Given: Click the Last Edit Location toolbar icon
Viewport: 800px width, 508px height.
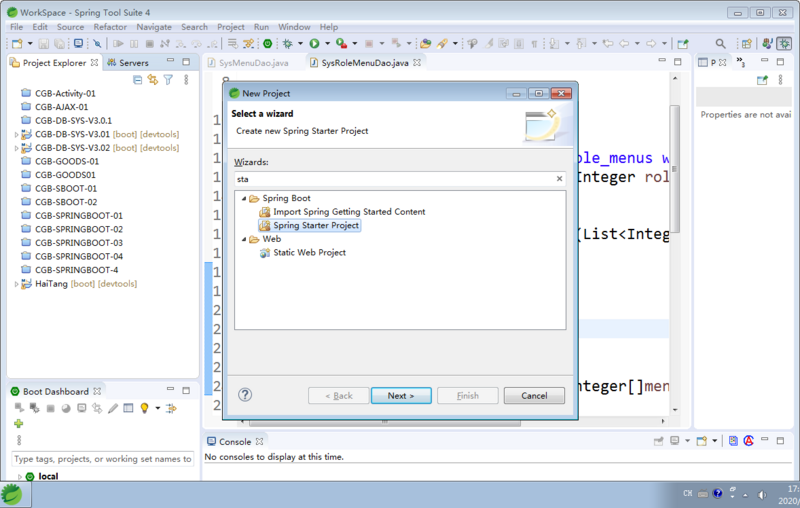Looking at the screenshot, I should tap(608, 44).
